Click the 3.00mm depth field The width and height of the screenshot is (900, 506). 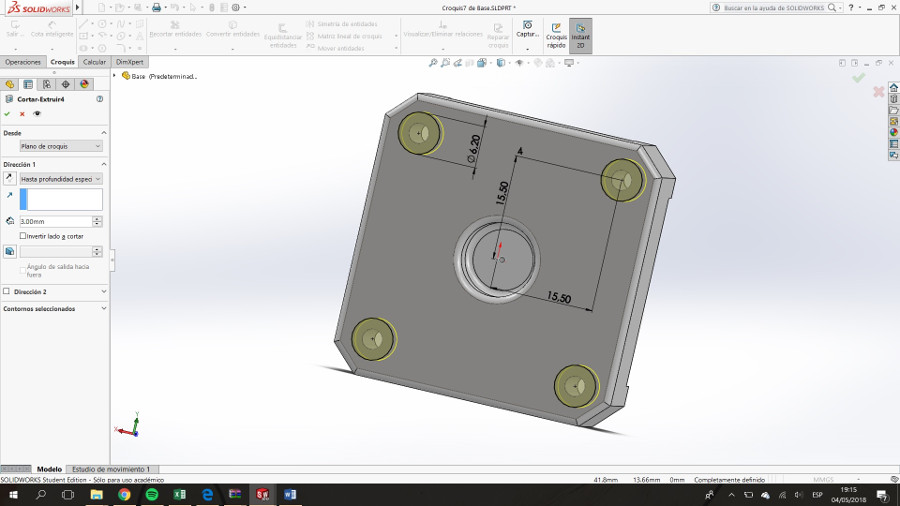coord(56,221)
